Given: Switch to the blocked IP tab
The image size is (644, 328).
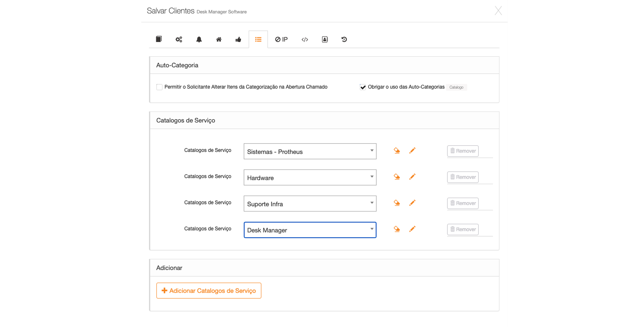Looking at the screenshot, I should pos(281,40).
